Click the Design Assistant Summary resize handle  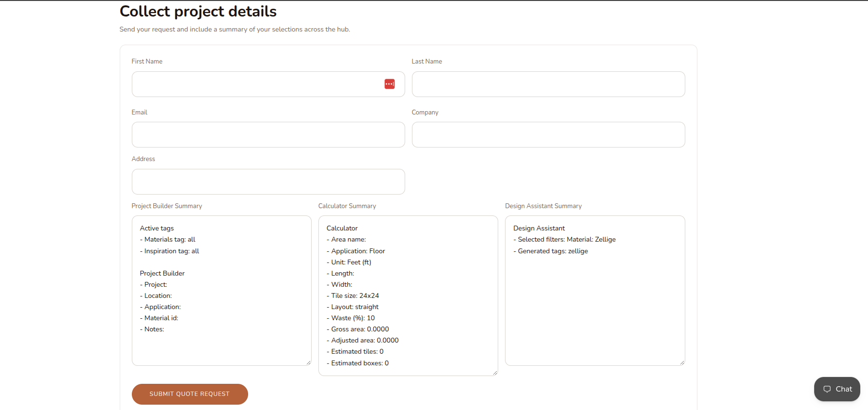click(682, 362)
